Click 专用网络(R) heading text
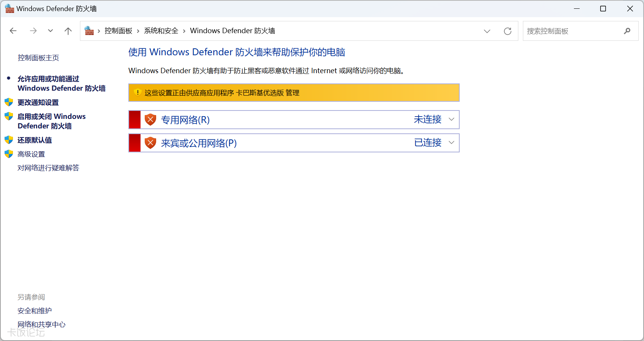Screen dimensions: 644x341 185,120
